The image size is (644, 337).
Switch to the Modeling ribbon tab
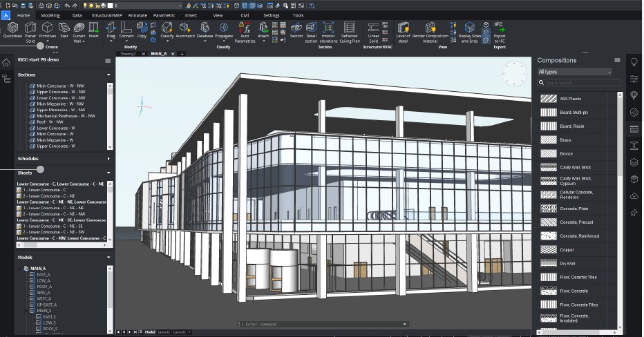(50, 15)
